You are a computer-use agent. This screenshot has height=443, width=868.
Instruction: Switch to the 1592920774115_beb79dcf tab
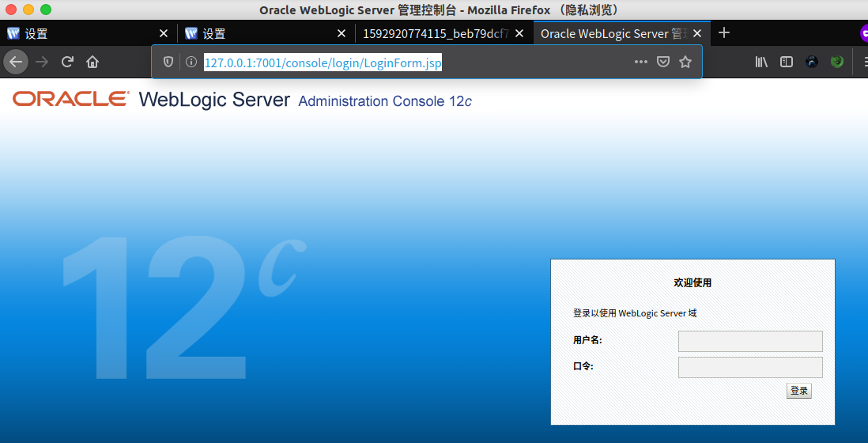(444, 34)
